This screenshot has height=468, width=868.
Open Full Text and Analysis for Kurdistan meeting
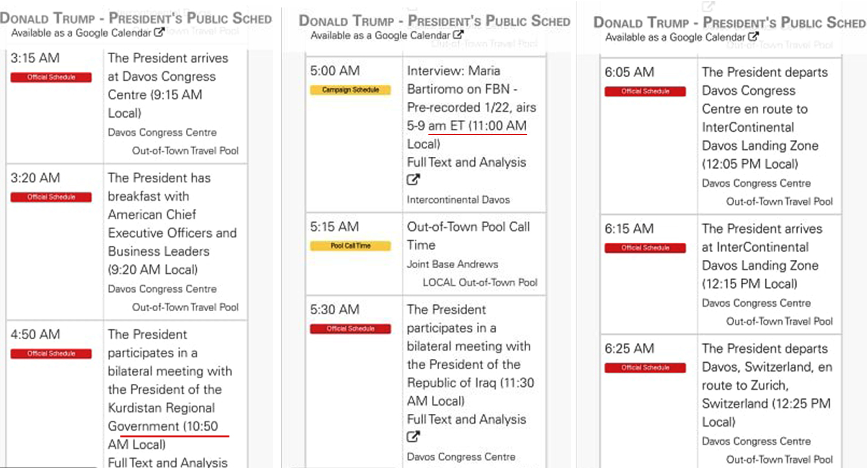(x=168, y=462)
